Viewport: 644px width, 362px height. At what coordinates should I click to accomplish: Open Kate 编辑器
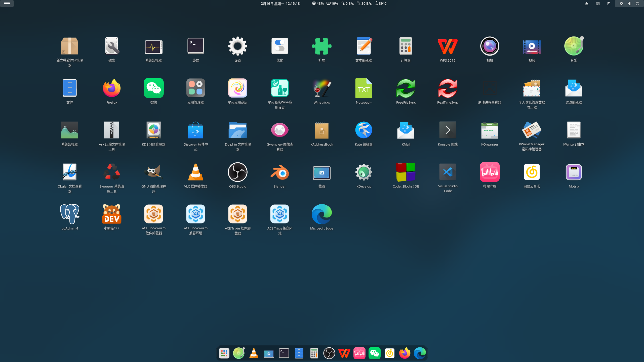364,130
